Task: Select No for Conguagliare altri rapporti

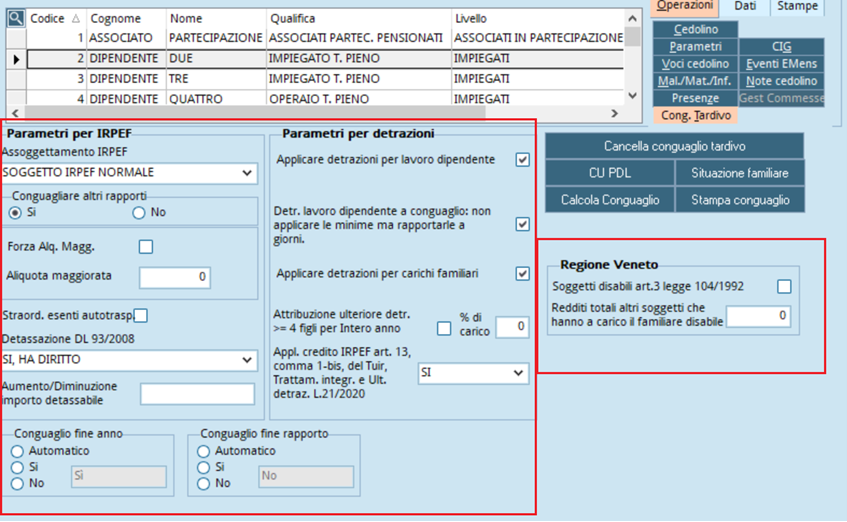Action: [x=139, y=213]
